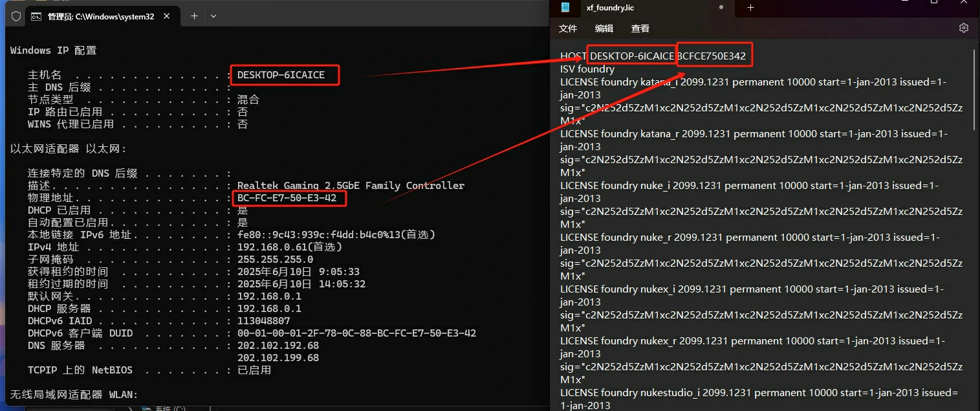Viewport: 980px width, 411px height.
Task: Click DESKTOP-6ICAICE value in the terminal output
Action: pos(281,74)
